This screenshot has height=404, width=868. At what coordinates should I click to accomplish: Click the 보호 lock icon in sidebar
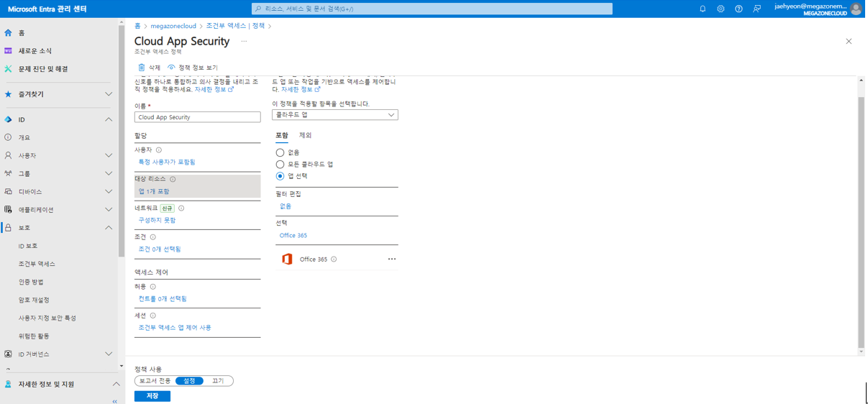point(8,228)
